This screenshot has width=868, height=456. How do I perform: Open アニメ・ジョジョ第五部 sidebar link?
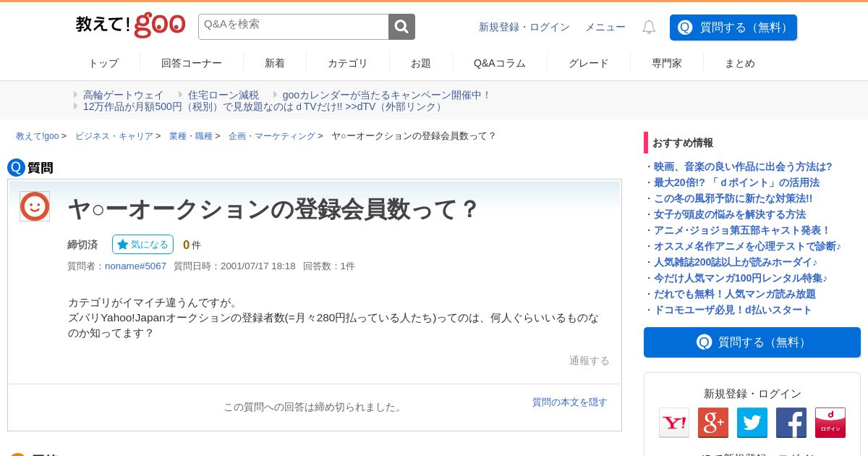742,230
